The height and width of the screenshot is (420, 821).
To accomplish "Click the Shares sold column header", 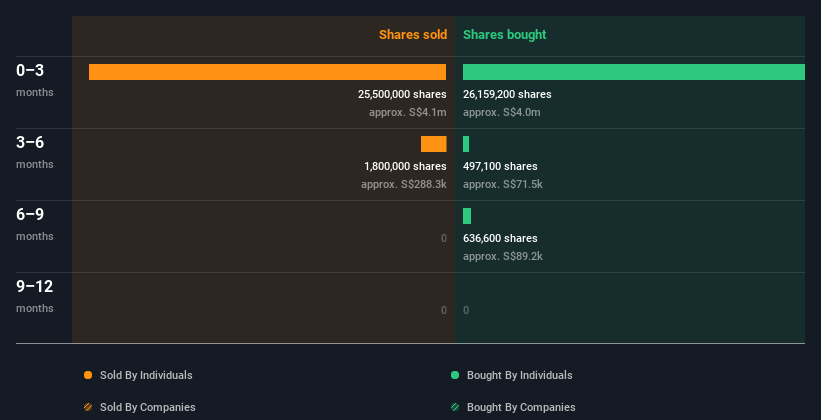I will click(x=413, y=35).
